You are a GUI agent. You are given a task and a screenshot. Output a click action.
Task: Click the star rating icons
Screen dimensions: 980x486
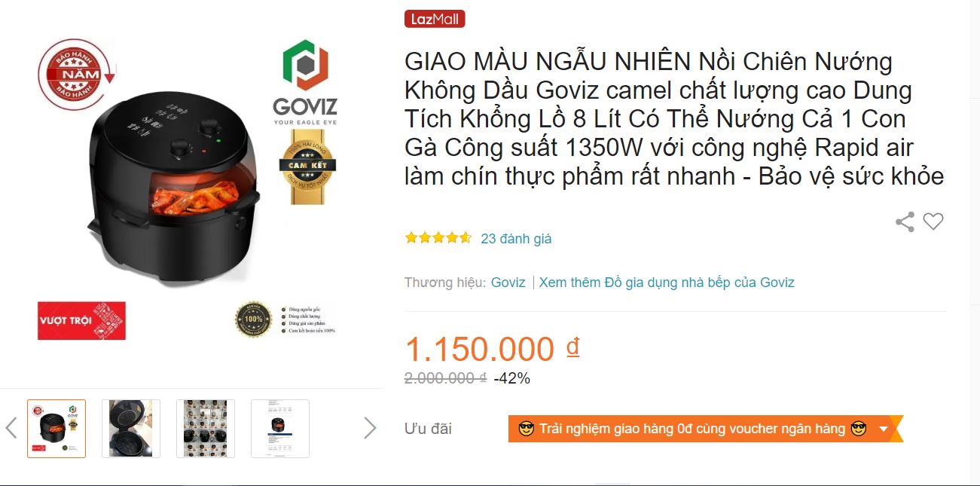[x=438, y=238]
